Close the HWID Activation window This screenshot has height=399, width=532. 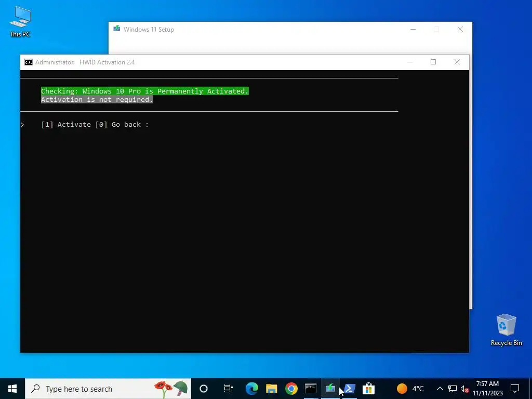coord(457,62)
